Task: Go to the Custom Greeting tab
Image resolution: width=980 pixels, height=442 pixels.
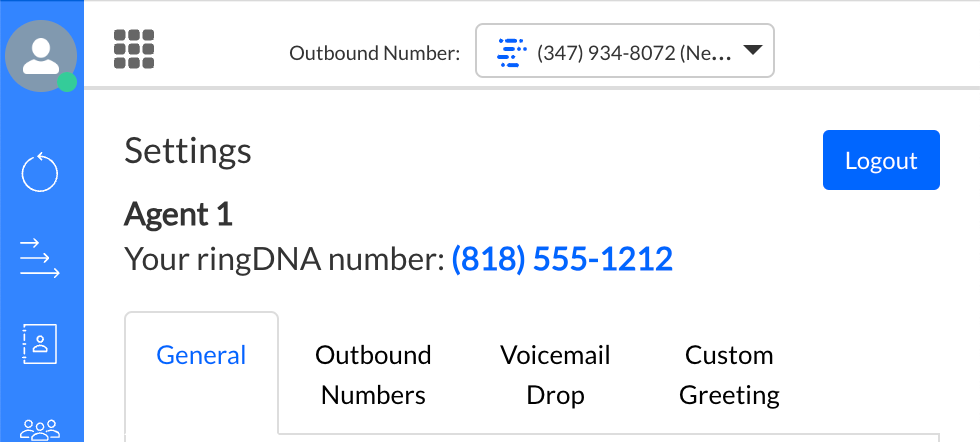Action: (x=729, y=375)
